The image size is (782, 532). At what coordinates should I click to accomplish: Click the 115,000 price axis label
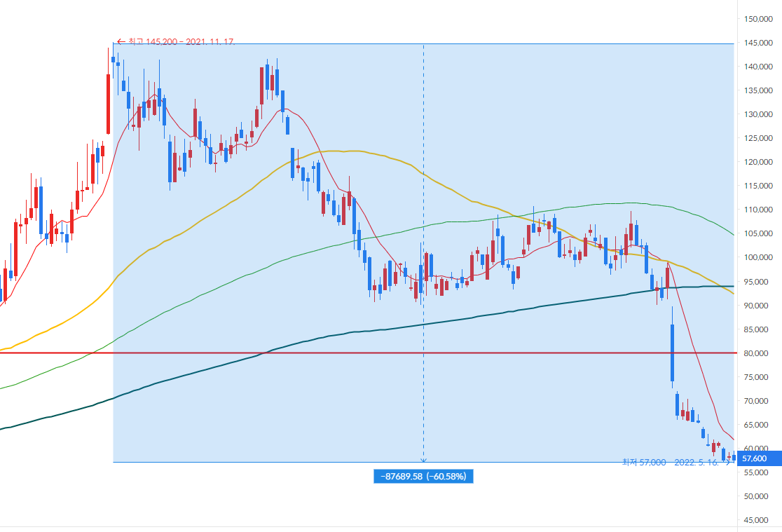[x=758, y=186]
